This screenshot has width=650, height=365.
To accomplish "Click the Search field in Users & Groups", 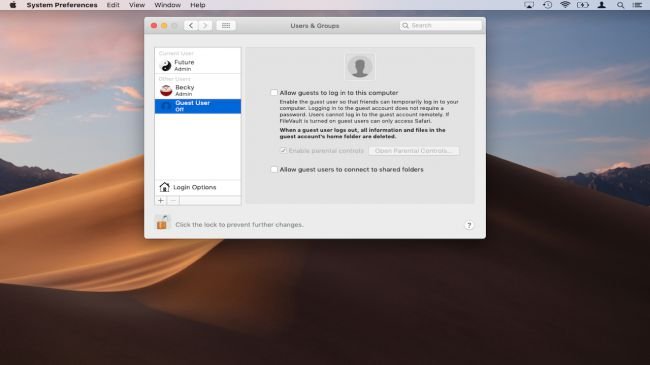I will tap(441, 25).
